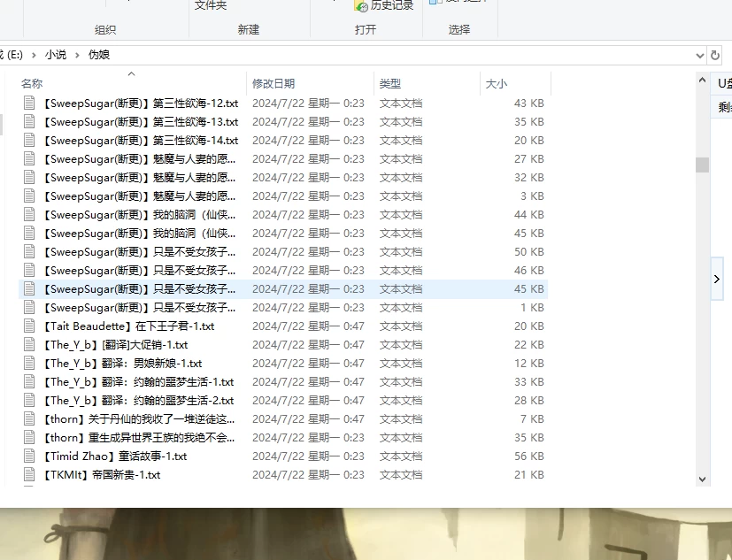Open the address bar history dropdown
This screenshot has height=560, width=732.
(700, 56)
